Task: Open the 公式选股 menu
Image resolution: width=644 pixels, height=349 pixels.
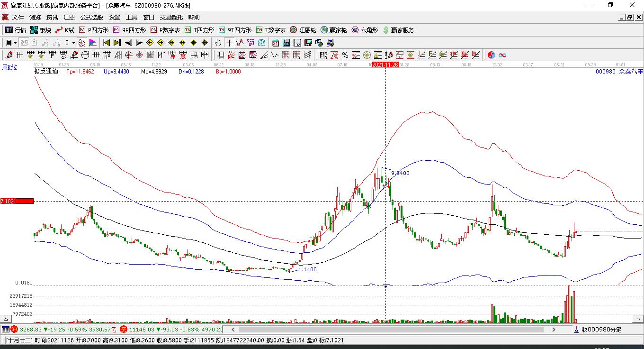Action: pyautogui.click(x=92, y=18)
